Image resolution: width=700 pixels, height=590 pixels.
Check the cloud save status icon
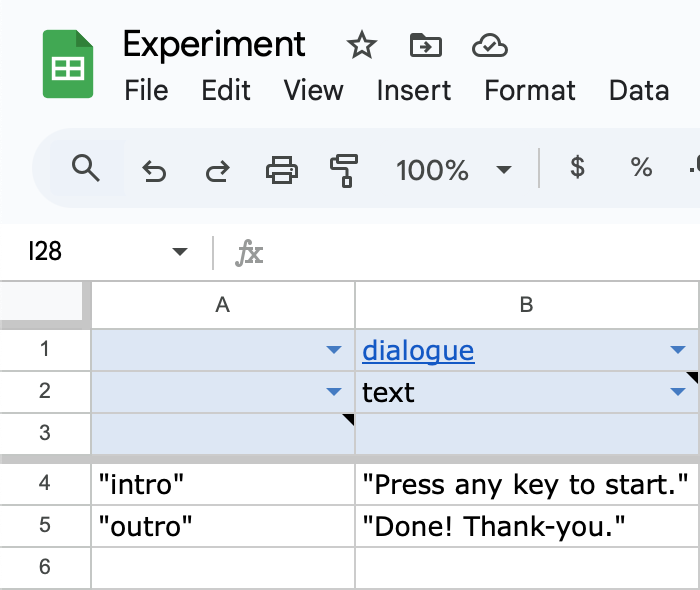point(490,46)
